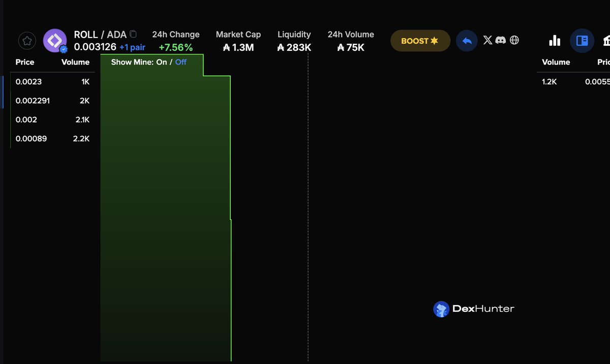Select the 0.002 price row
Screen dimensions: 610x364
[x=52, y=120]
